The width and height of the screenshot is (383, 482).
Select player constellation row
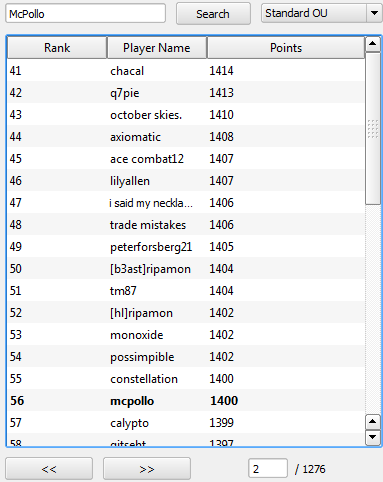click(186, 379)
